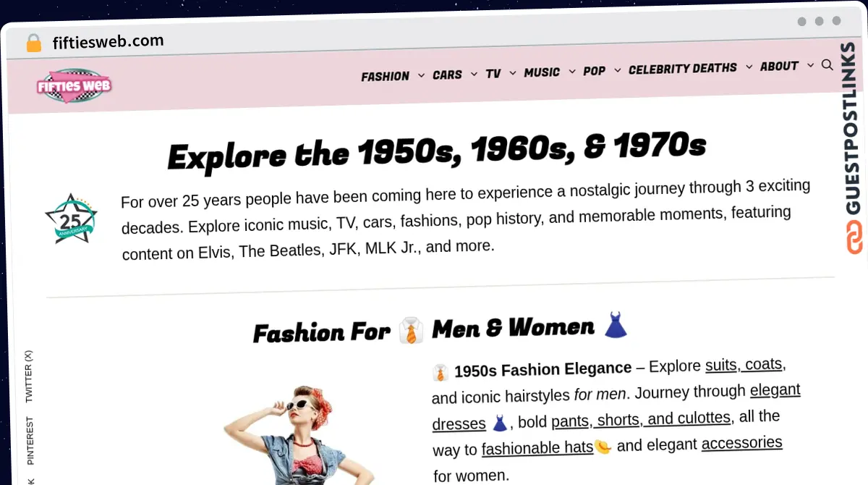Image resolution: width=868 pixels, height=485 pixels.
Task: Open the Music menu item
Action: (x=542, y=72)
